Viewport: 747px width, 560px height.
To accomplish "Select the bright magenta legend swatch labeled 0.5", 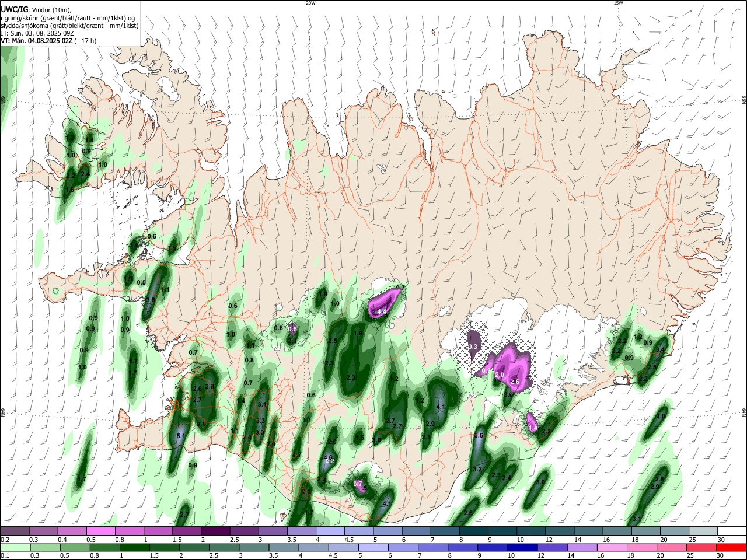I will point(100,531).
